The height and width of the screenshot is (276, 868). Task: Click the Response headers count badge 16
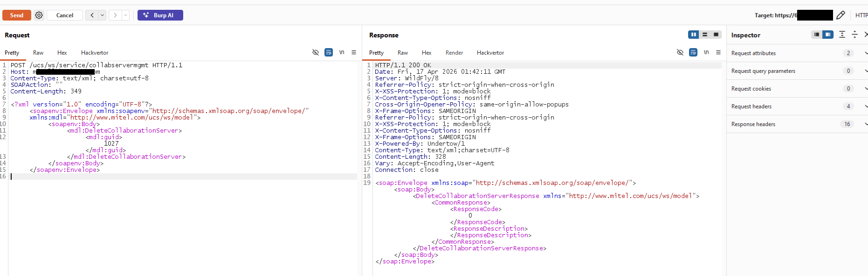point(847,124)
